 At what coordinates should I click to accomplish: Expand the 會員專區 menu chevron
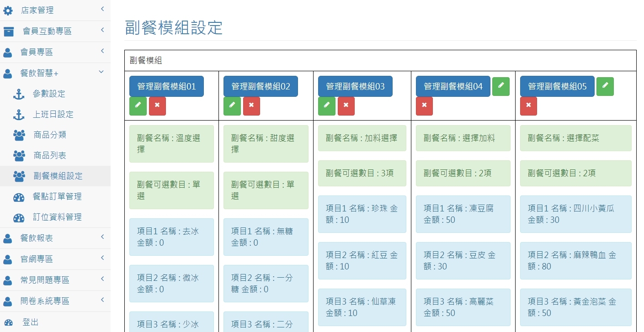click(x=102, y=51)
